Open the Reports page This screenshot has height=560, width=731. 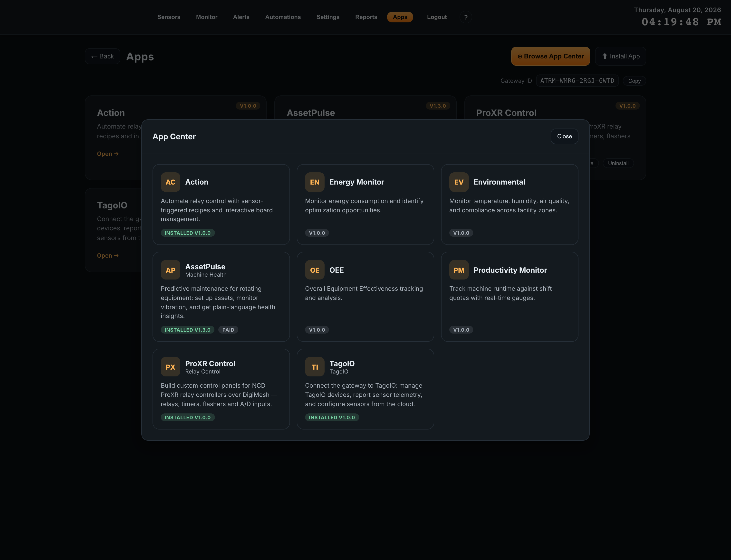point(366,17)
